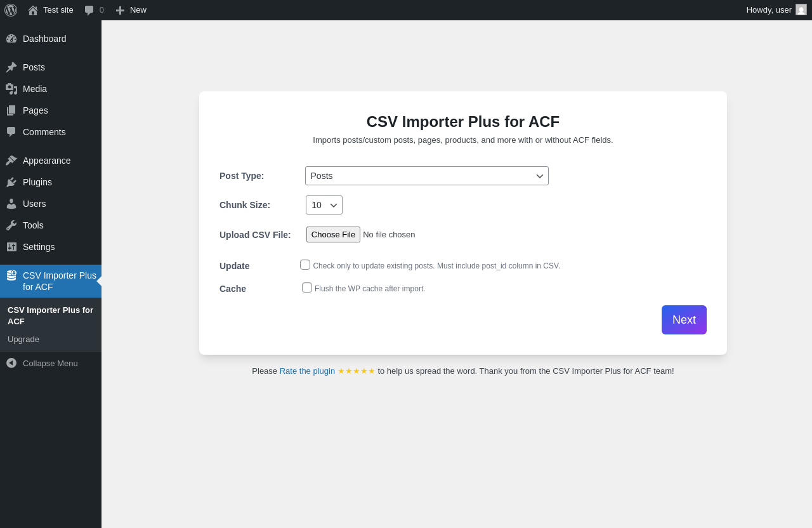Click the WordPress logo icon
This screenshot has height=528, width=812.
coord(11,10)
